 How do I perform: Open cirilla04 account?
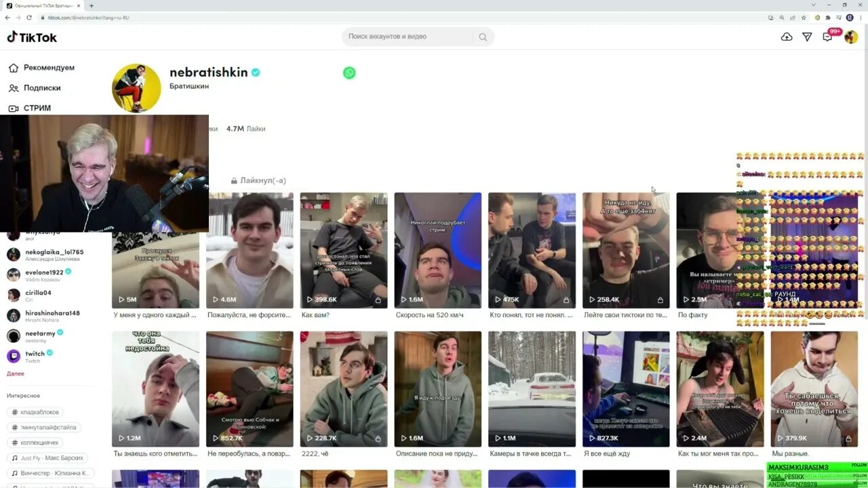tap(30, 296)
